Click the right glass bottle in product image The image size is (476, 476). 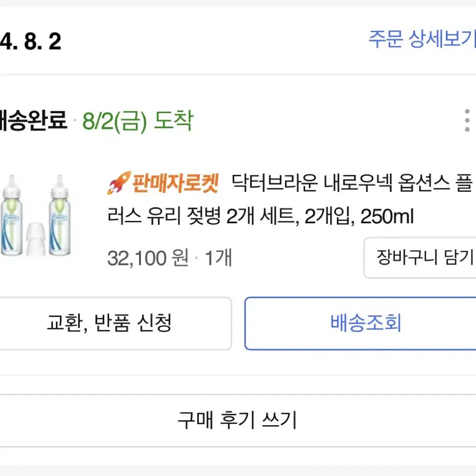[60, 215]
